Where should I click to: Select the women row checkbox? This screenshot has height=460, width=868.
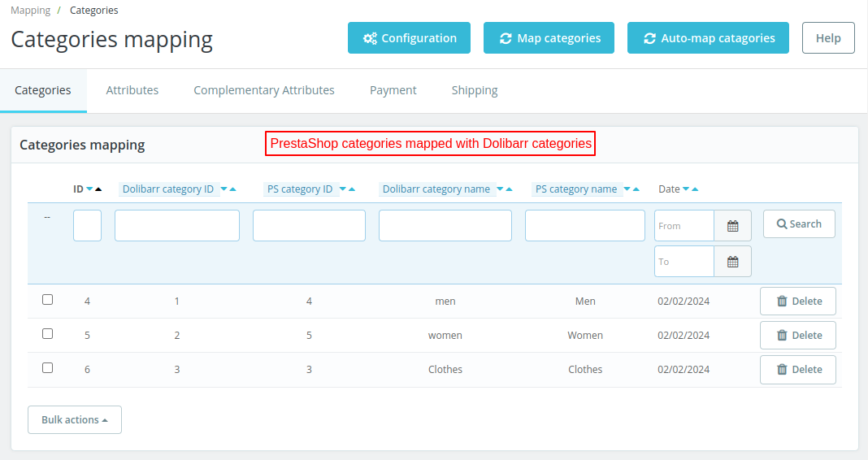[x=48, y=334]
